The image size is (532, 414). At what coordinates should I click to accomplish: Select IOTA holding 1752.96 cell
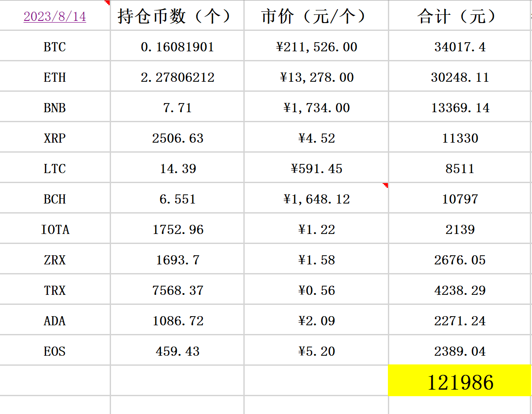(177, 228)
